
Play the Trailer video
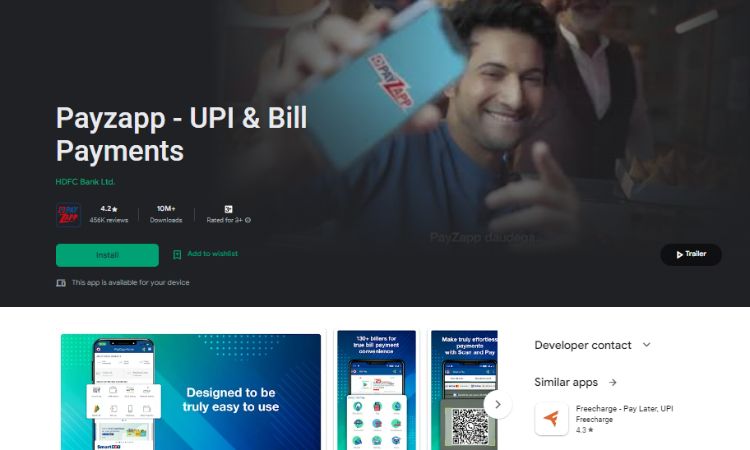pyautogui.click(x=691, y=254)
